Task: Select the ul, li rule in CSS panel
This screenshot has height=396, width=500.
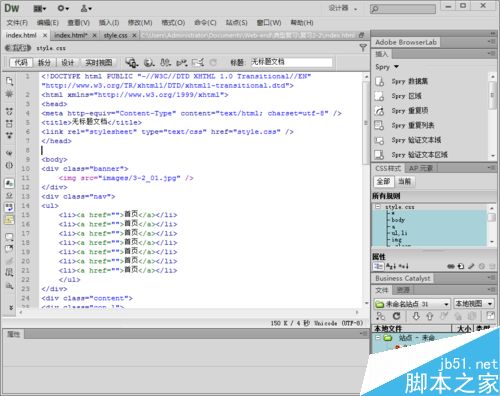Action: tap(399, 233)
